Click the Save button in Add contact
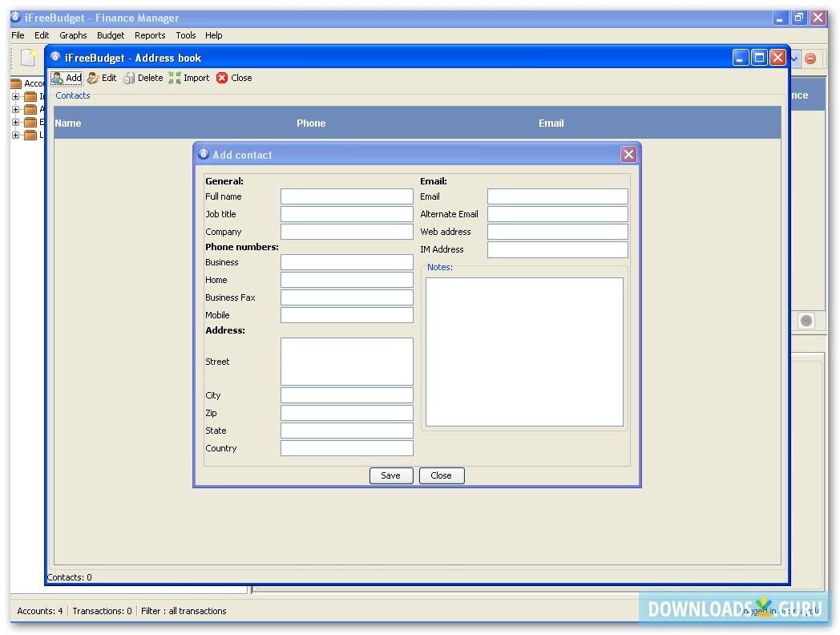The image size is (840, 635). tap(391, 475)
